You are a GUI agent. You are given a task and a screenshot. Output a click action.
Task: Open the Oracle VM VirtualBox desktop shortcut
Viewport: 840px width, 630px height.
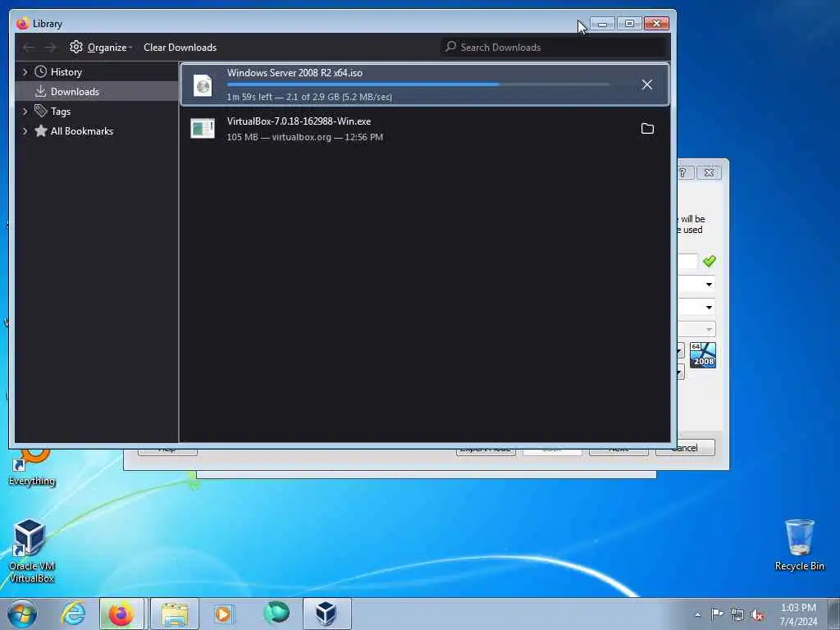tap(32, 550)
